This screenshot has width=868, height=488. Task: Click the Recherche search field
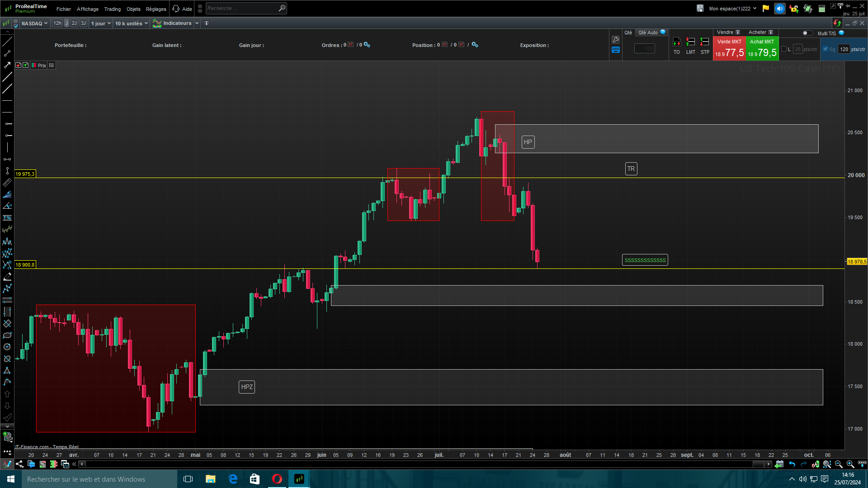coord(242,8)
